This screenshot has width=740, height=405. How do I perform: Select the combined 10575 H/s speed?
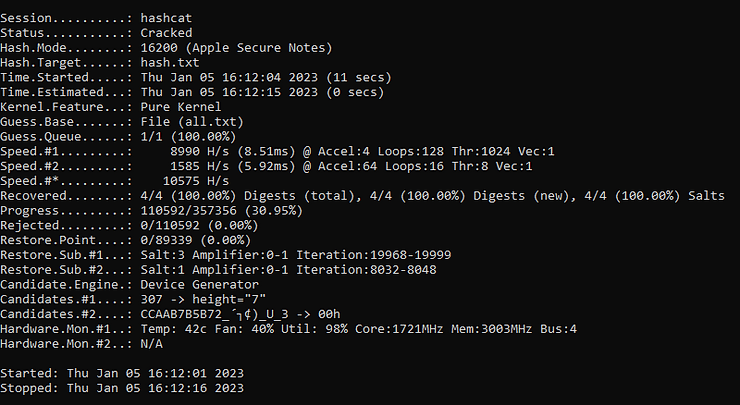pos(196,181)
